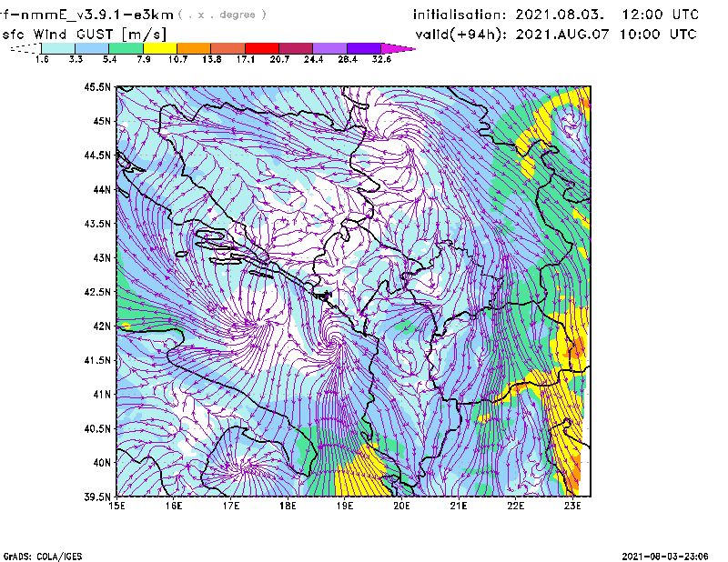Click the "40N" latitude label

click(102, 462)
